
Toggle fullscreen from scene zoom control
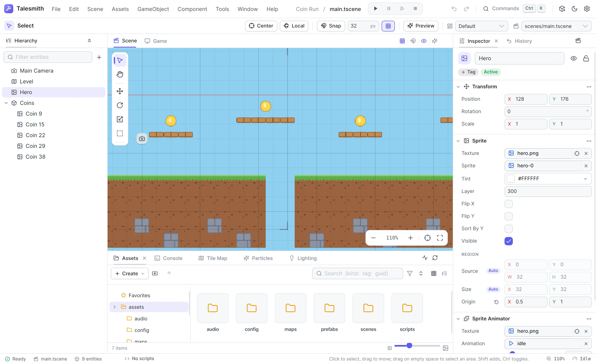[x=440, y=238]
